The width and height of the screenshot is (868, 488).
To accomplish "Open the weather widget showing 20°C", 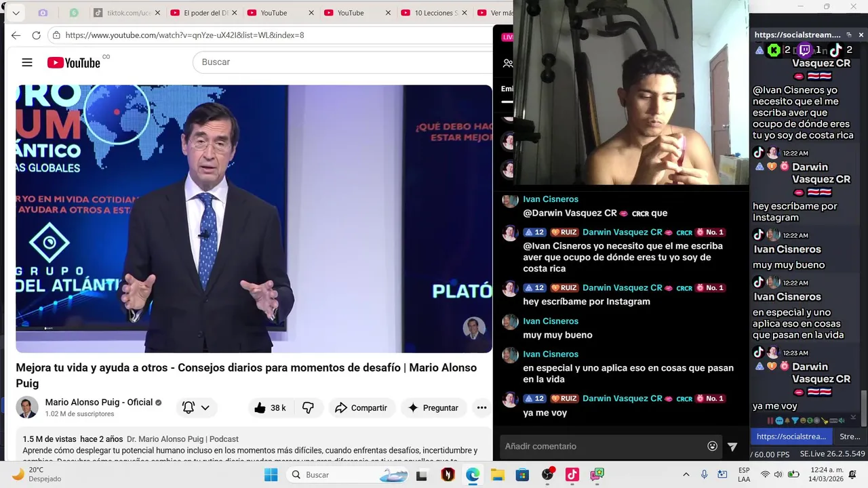I will (37, 474).
